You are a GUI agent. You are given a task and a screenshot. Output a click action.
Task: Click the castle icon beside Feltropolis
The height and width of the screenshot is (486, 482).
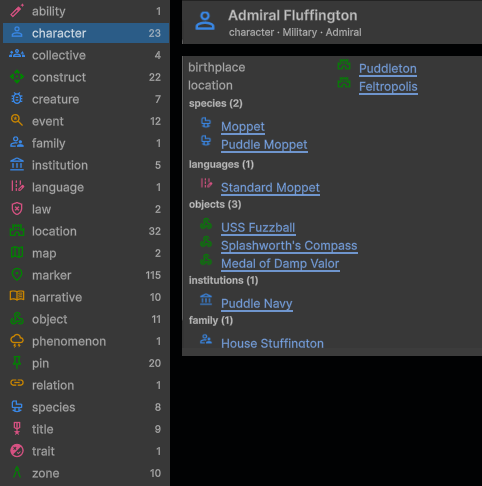[344, 83]
